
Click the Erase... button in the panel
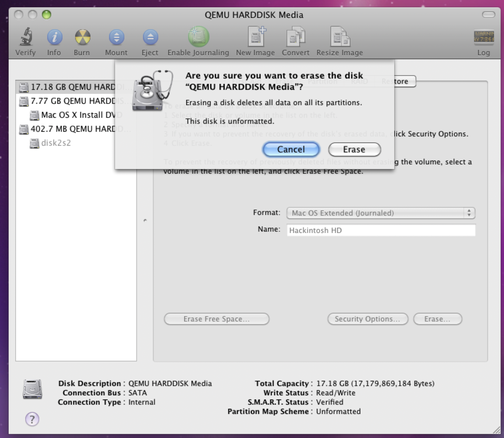[438, 319]
